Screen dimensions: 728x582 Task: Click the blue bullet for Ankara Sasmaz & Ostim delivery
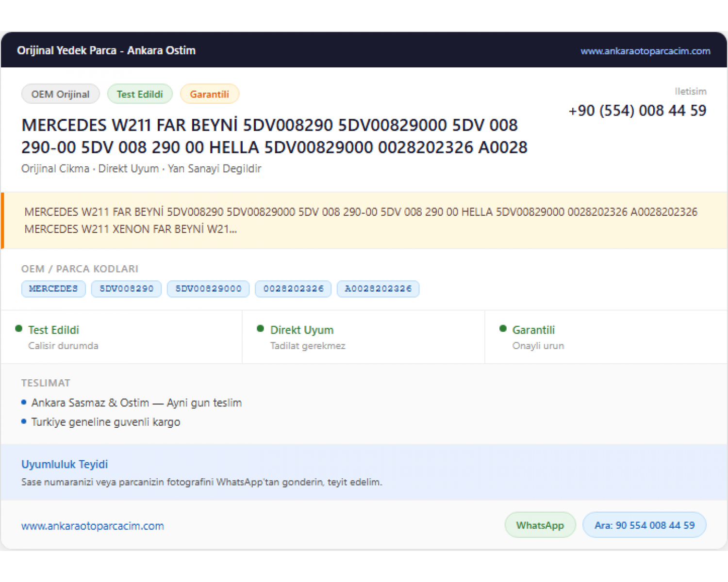pos(24,402)
